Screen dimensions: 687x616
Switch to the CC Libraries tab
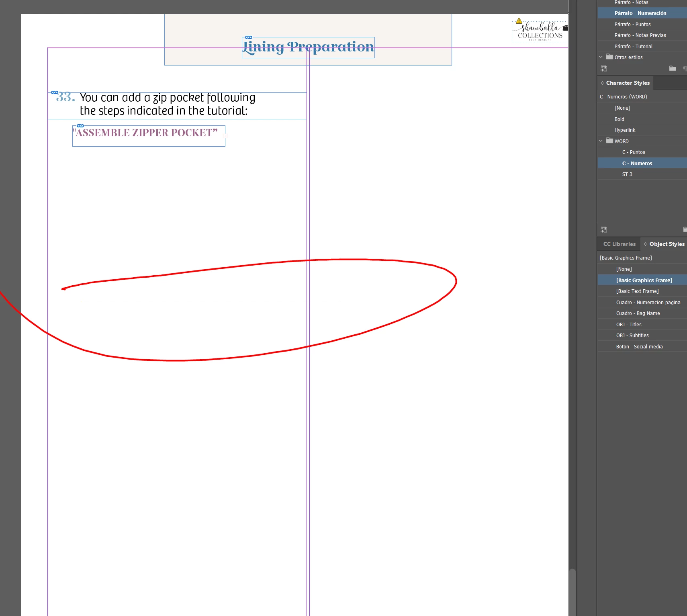coord(620,244)
